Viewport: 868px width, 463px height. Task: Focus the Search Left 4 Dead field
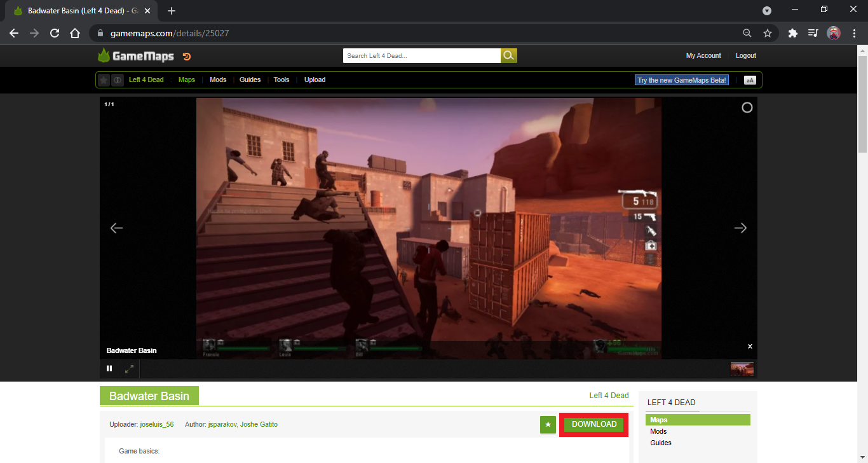coord(422,56)
